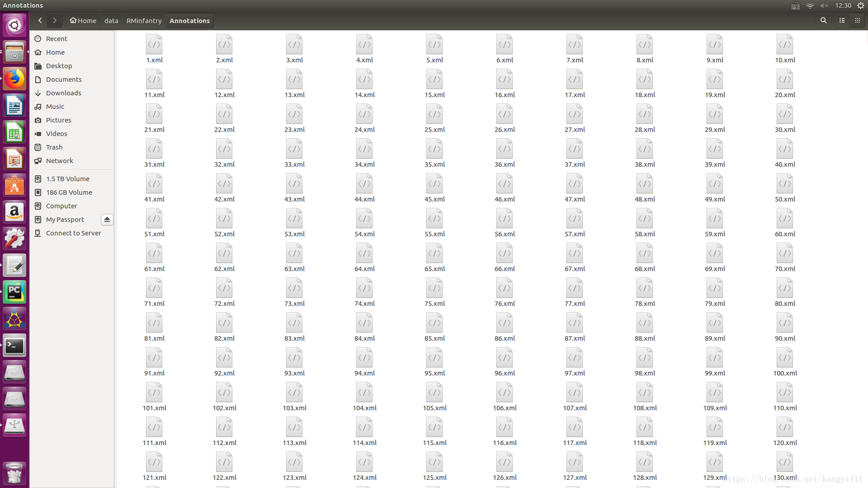Open the system power cog menu
Image resolution: width=868 pixels, height=488 pixels.
click(x=861, y=5)
